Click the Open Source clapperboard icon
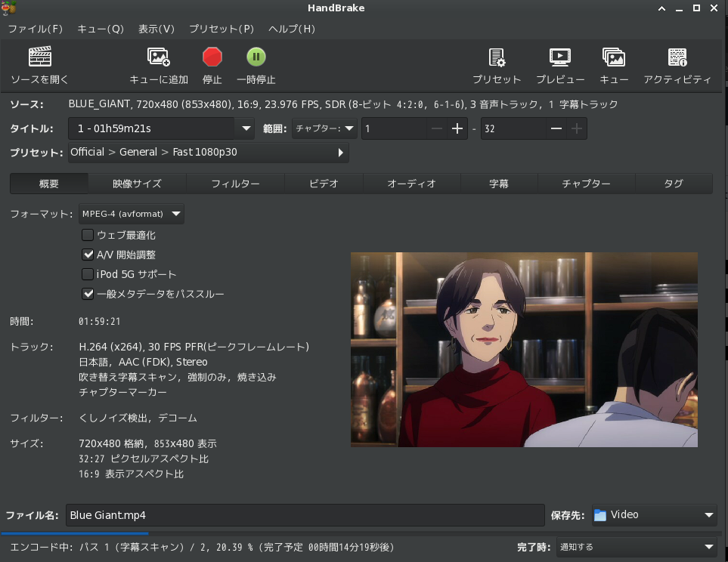The image size is (728, 562). click(39, 57)
